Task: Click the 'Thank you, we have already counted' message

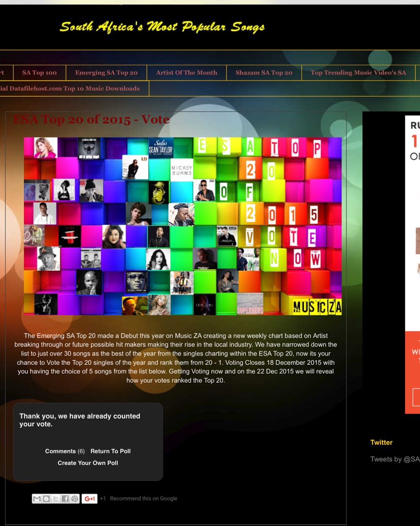Action: click(x=80, y=420)
